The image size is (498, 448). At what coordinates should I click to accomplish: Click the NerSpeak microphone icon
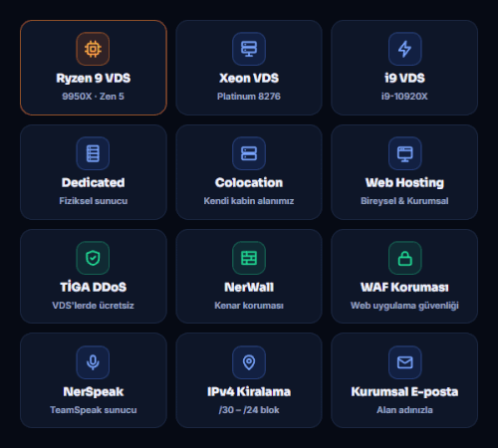click(93, 362)
